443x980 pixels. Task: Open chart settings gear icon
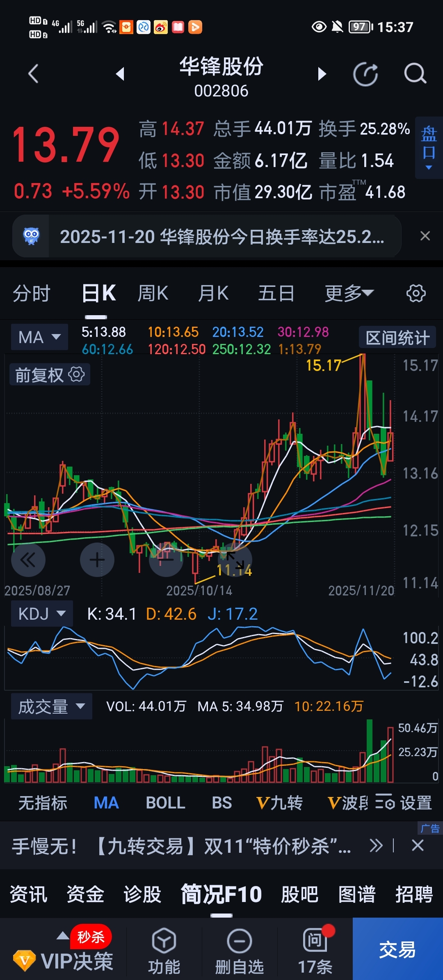[x=416, y=293]
